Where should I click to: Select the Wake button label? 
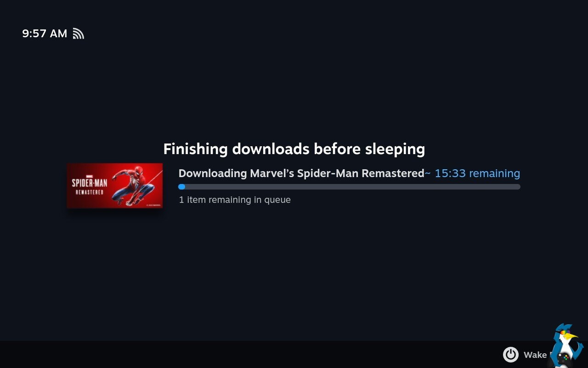click(535, 355)
